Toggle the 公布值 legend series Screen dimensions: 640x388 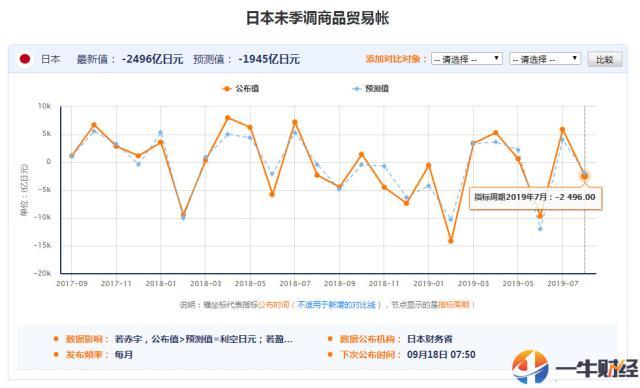[x=240, y=89]
